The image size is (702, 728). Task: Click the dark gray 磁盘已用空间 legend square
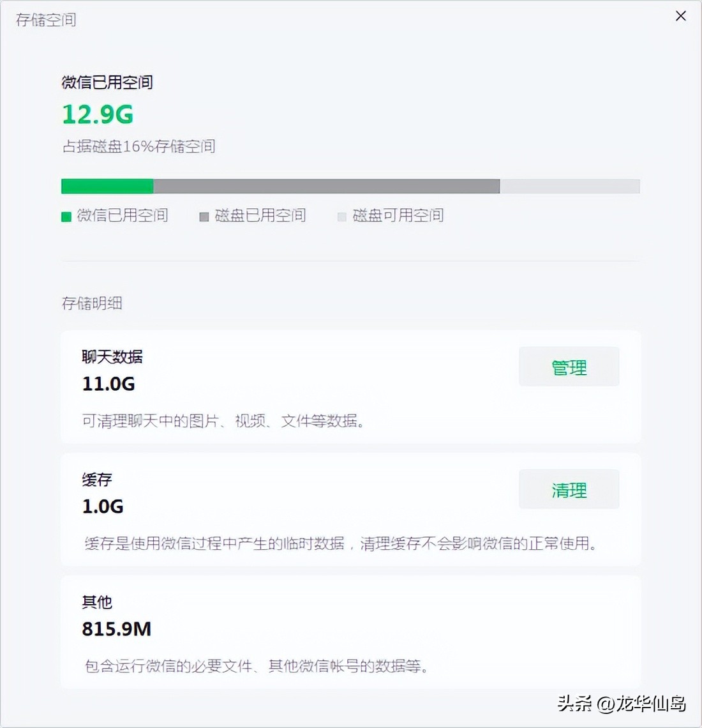pos(204,216)
